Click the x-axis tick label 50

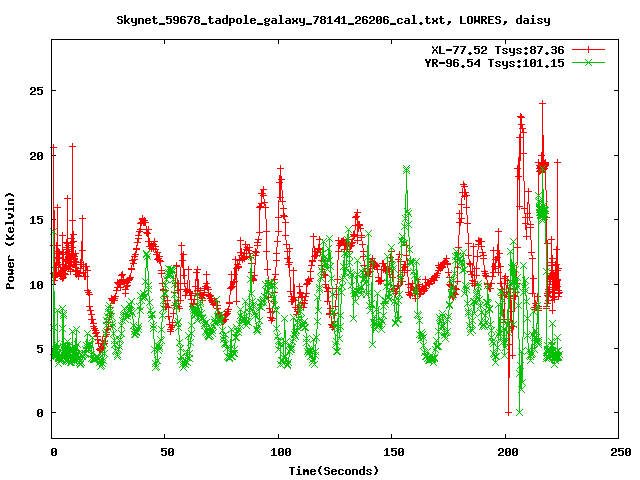[167, 452]
